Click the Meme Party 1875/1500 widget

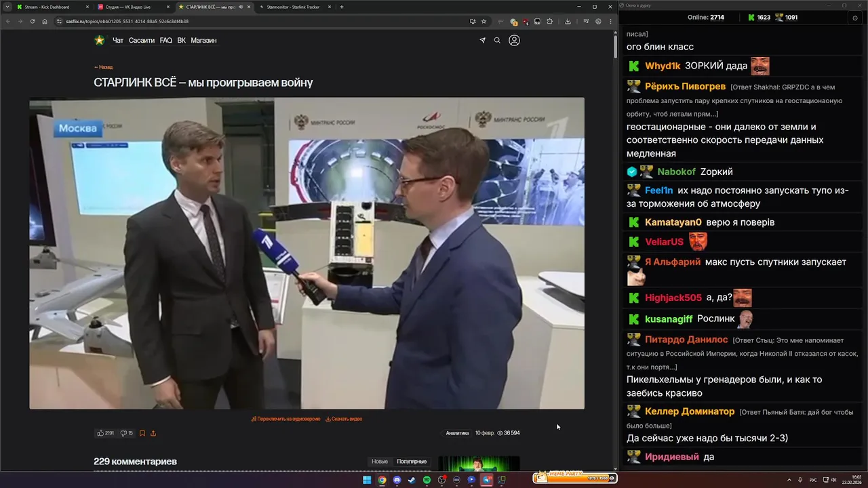pos(575,477)
